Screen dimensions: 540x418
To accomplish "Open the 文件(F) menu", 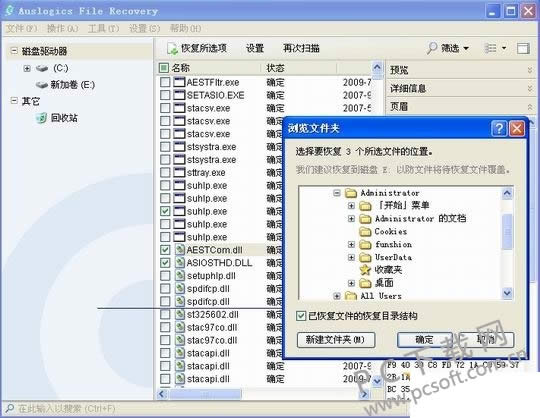I will [21, 28].
